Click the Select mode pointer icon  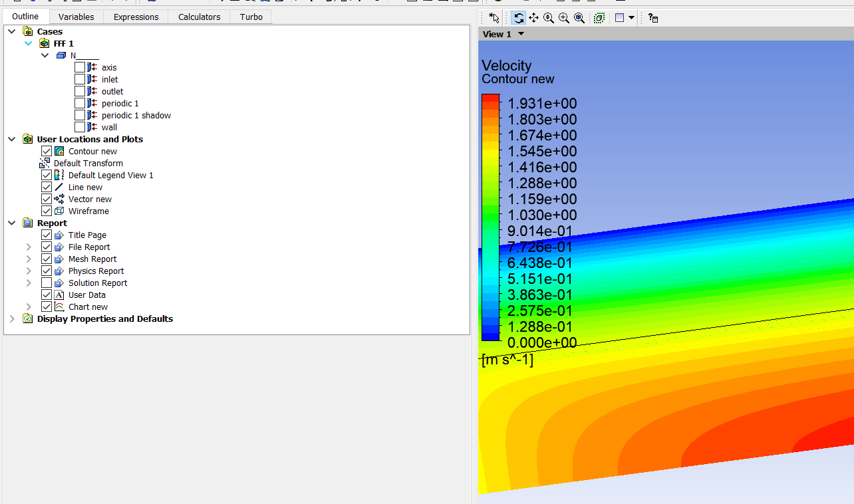click(494, 18)
